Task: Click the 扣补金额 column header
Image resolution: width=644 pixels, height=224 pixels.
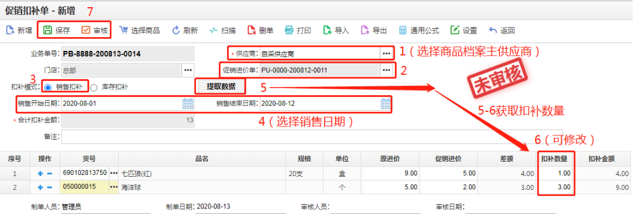Action: 603,159
